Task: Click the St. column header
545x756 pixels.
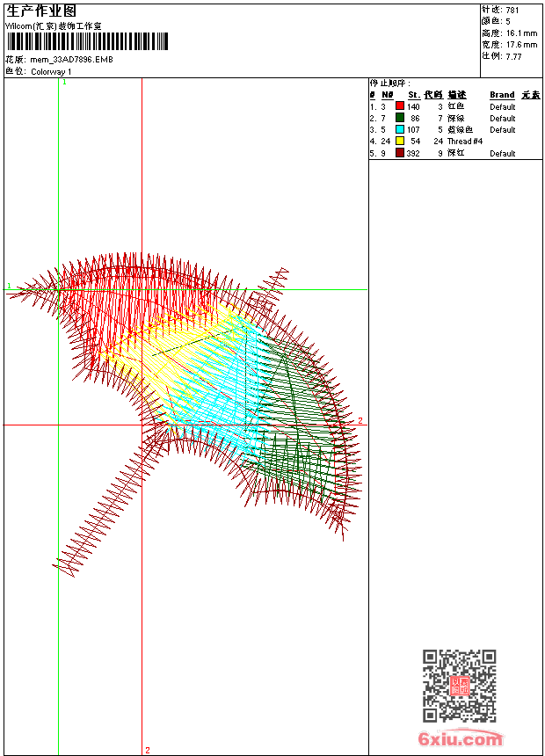Action: 413,95
